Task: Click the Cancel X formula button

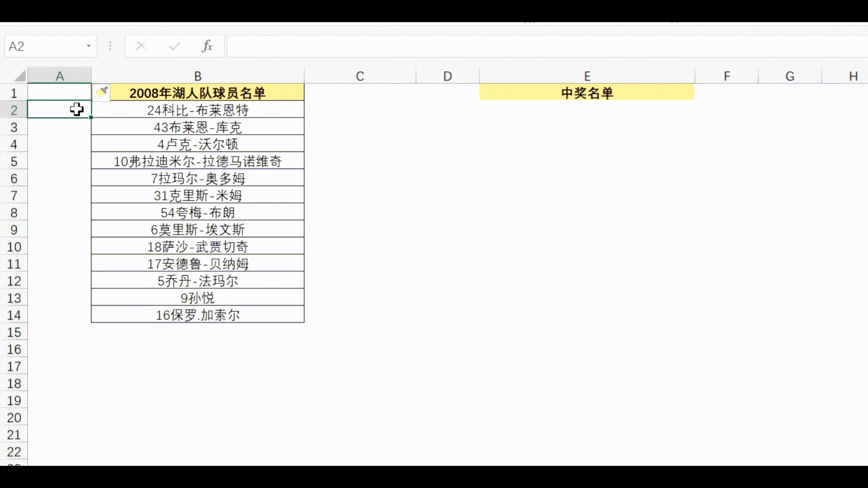Action: coord(141,46)
